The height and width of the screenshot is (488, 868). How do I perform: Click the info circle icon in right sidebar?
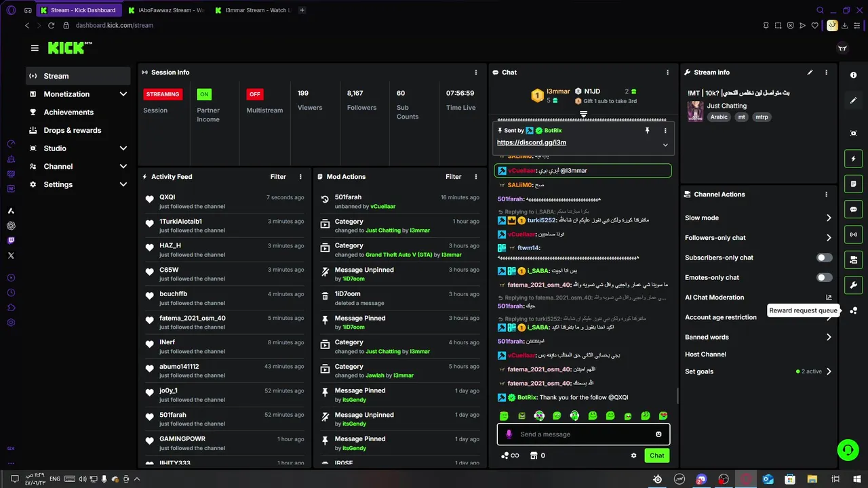(x=853, y=75)
